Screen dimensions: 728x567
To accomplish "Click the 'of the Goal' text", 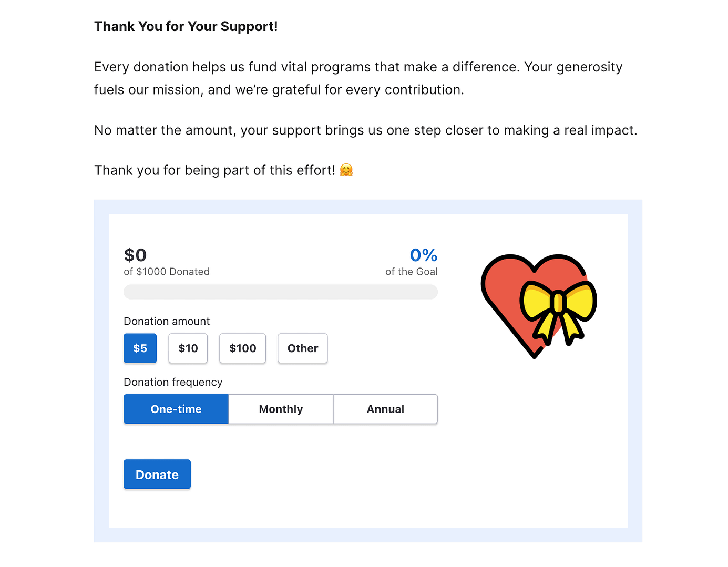I will click(412, 272).
